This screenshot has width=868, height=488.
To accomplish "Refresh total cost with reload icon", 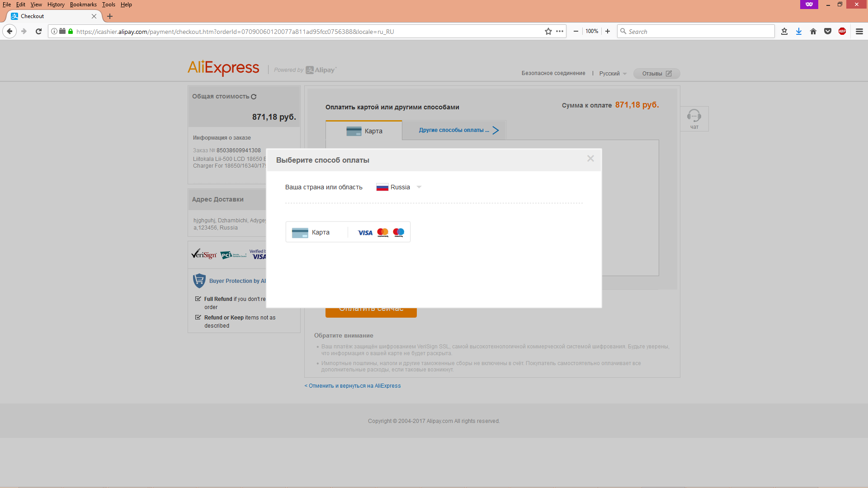I will (x=254, y=97).
